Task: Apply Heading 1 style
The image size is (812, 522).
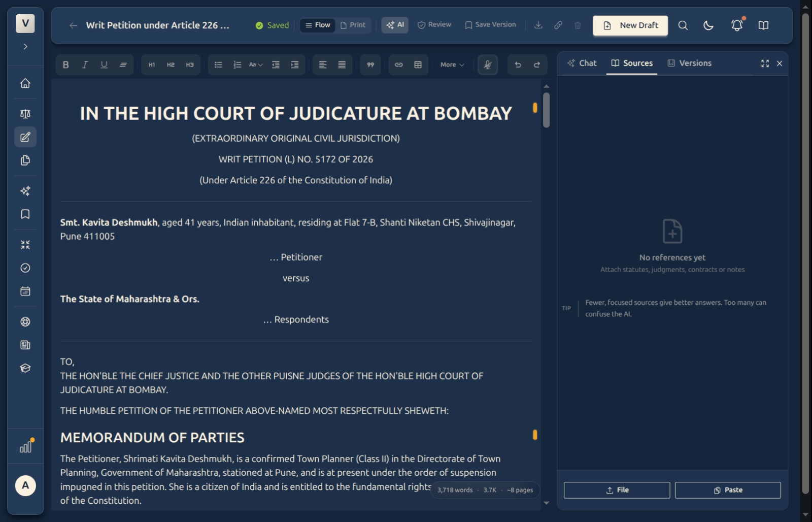Action: pos(151,64)
